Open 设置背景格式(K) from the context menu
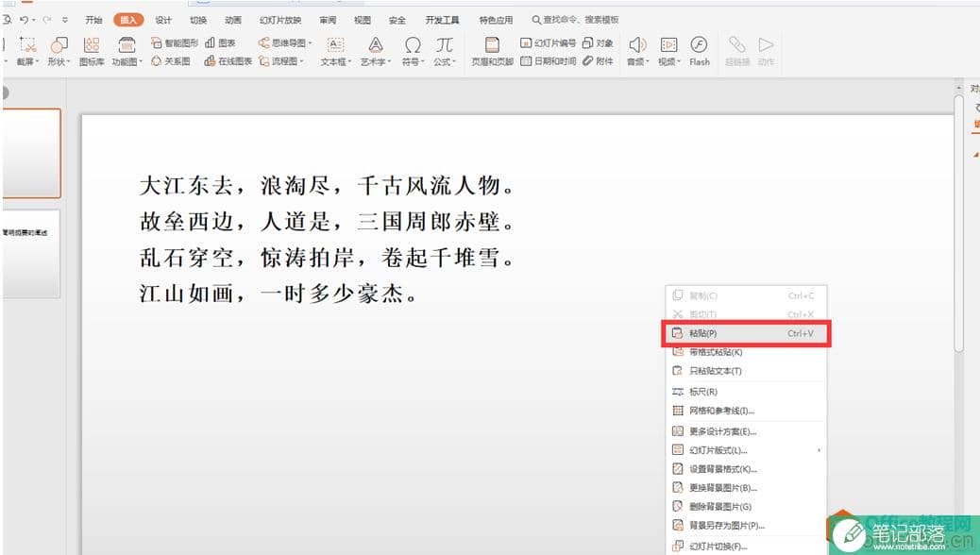The height and width of the screenshot is (555, 980). [x=746, y=469]
